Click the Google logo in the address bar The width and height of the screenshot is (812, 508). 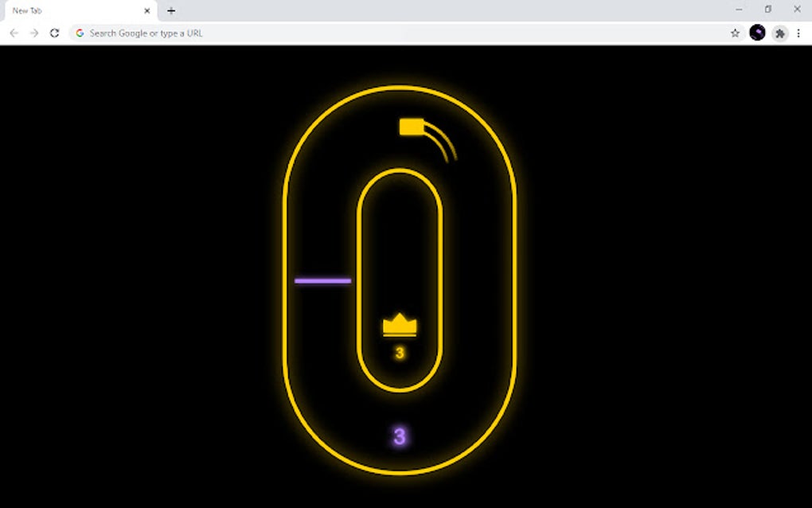tap(80, 33)
